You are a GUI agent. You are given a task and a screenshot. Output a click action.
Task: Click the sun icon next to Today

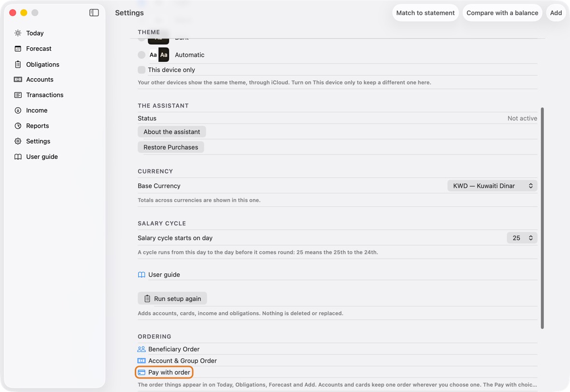[18, 33]
